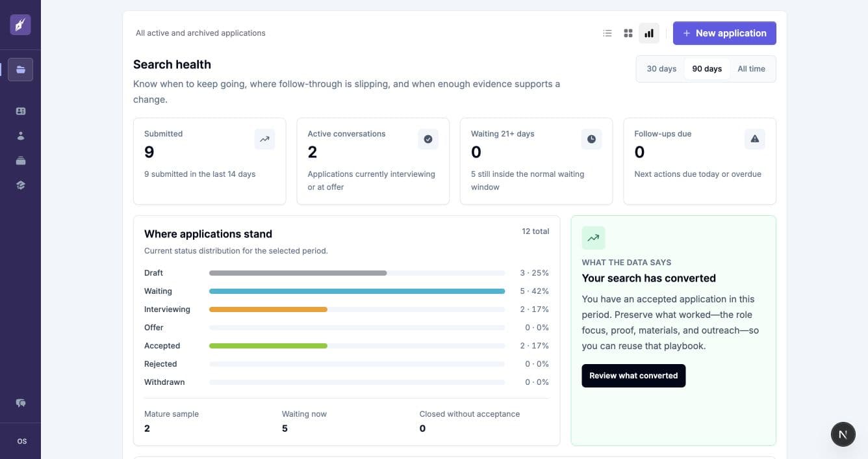Click the "Waiting now" label
Image resolution: width=868 pixels, height=459 pixels.
(304, 414)
